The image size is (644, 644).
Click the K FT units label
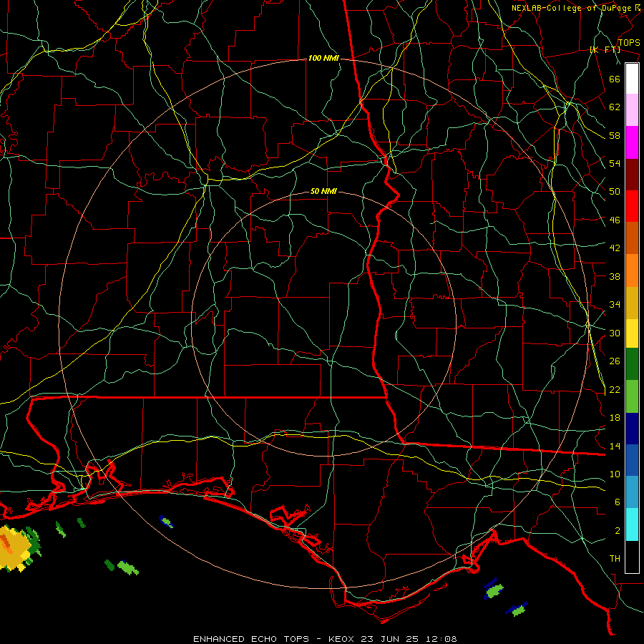coord(605,50)
